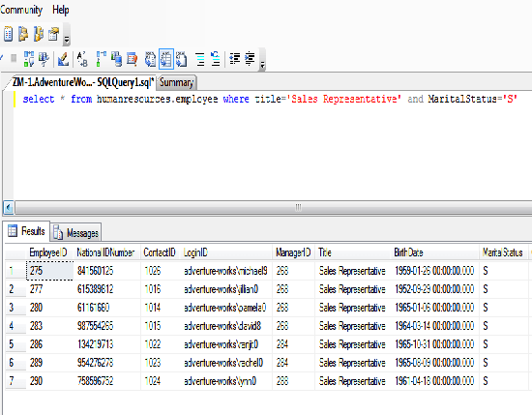This screenshot has width=532, height=415.
Task: Uncomment the selected lines
Action: (216, 59)
